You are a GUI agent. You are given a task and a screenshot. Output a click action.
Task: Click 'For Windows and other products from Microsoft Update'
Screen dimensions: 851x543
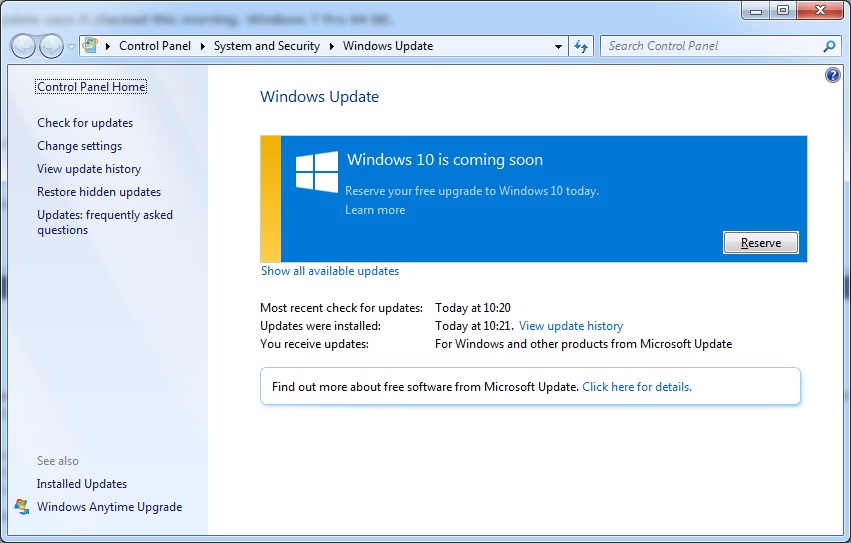[583, 344]
